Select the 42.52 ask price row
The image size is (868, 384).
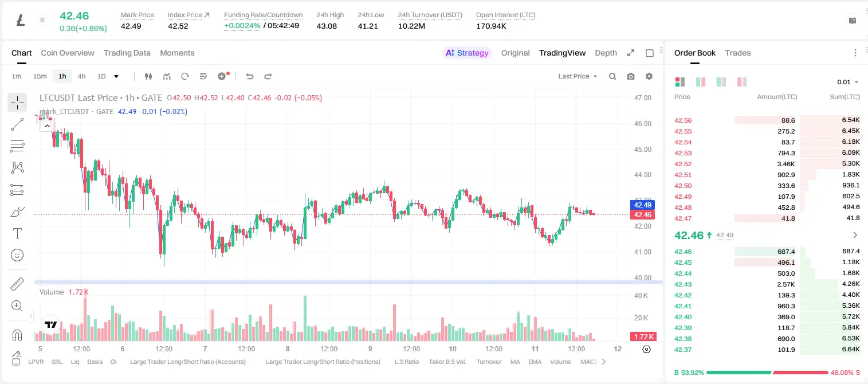click(x=767, y=164)
